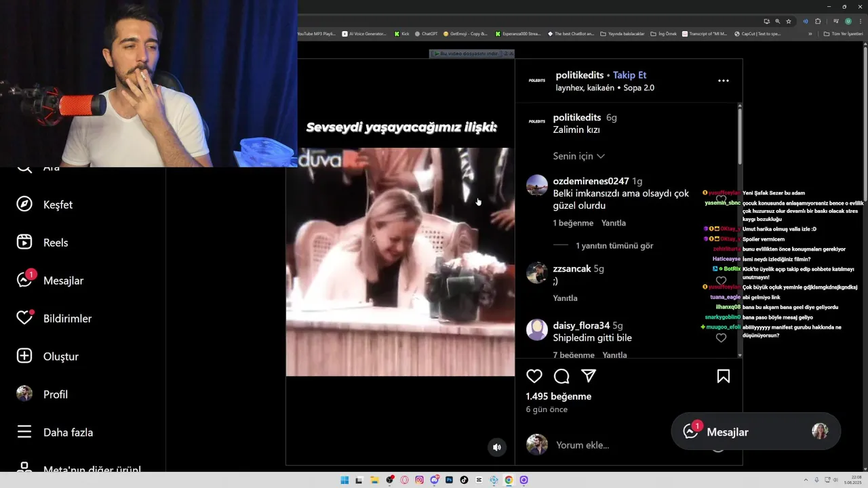Open ChatGPT bookmark

(x=427, y=34)
